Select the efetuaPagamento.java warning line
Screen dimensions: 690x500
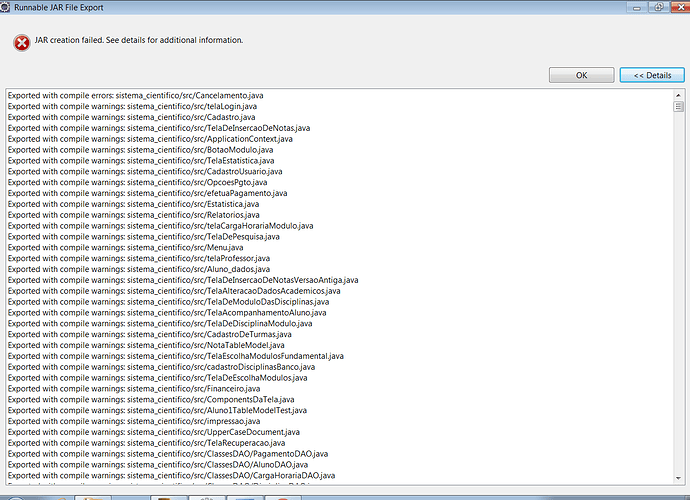[147, 193]
